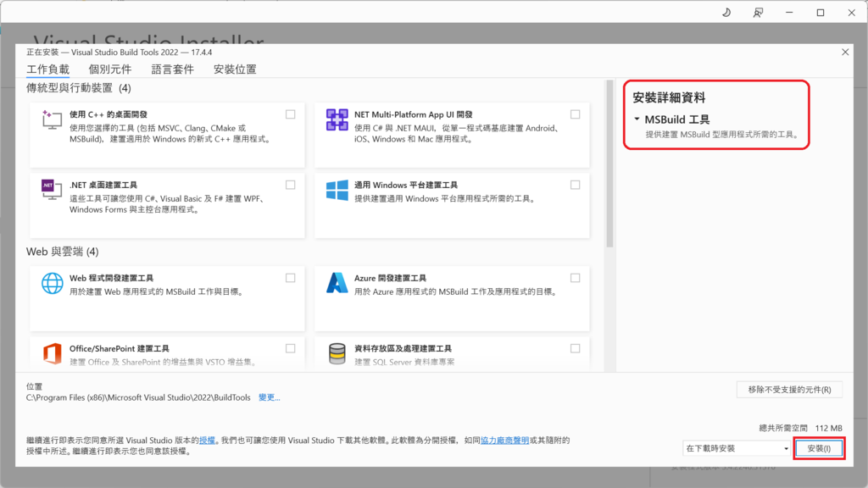Click the Web 與雲端 (4) section heading

(x=63, y=252)
